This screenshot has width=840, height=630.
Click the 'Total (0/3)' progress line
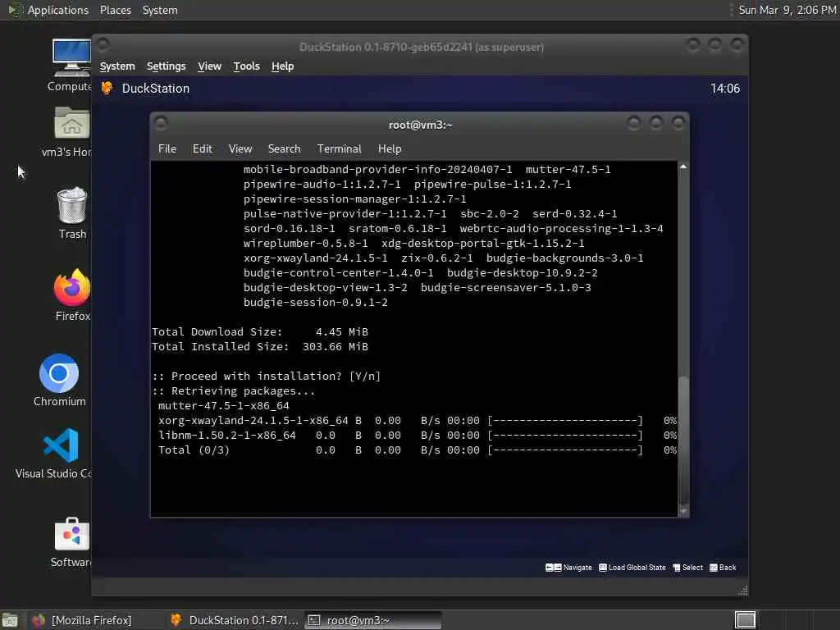coord(417,450)
